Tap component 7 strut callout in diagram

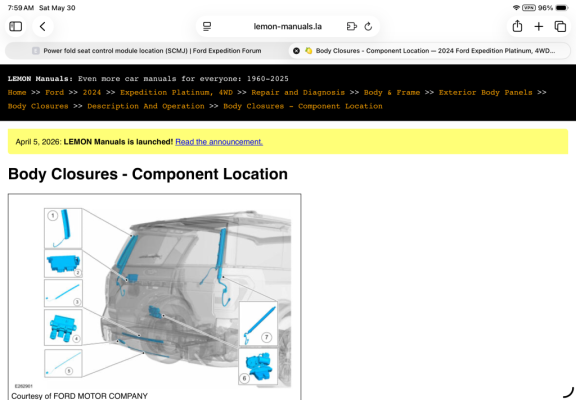259,324
